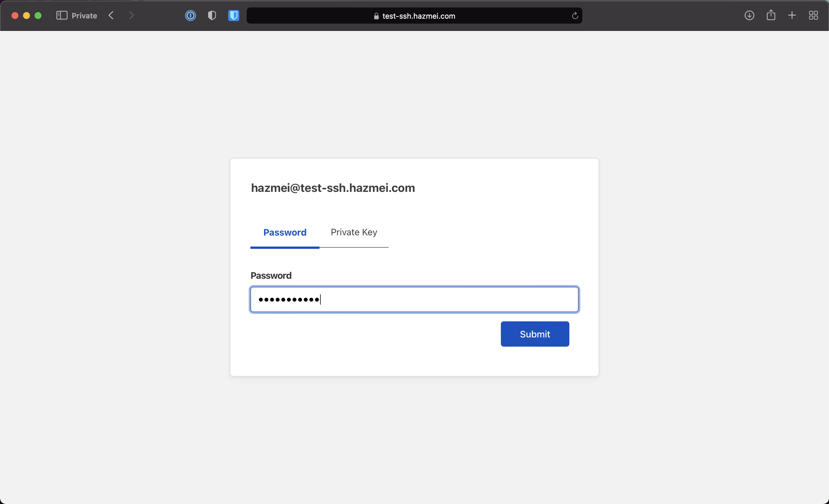Open the 1Password extension icon
The width and height of the screenshot is (829, 504).
(191, 16)
